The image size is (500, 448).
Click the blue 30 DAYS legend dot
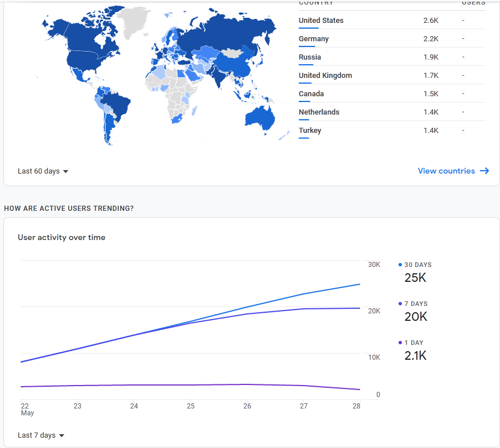coord(400,264)
